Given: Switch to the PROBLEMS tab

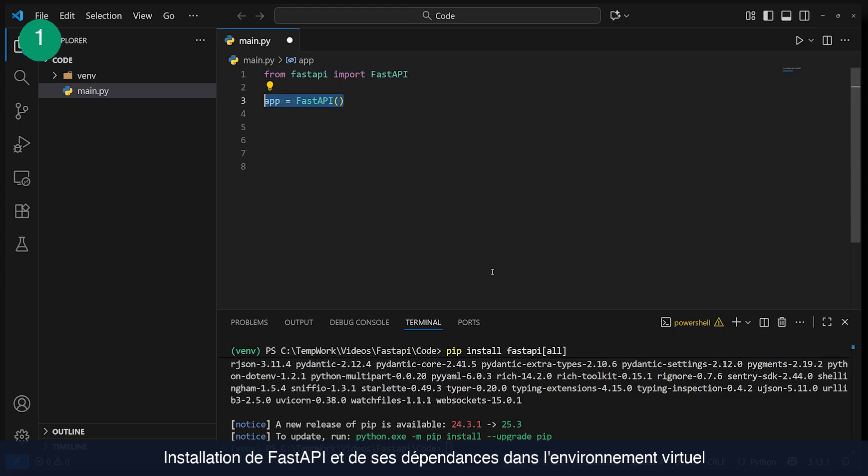Looking at the screenshot, I should (249, 323).
